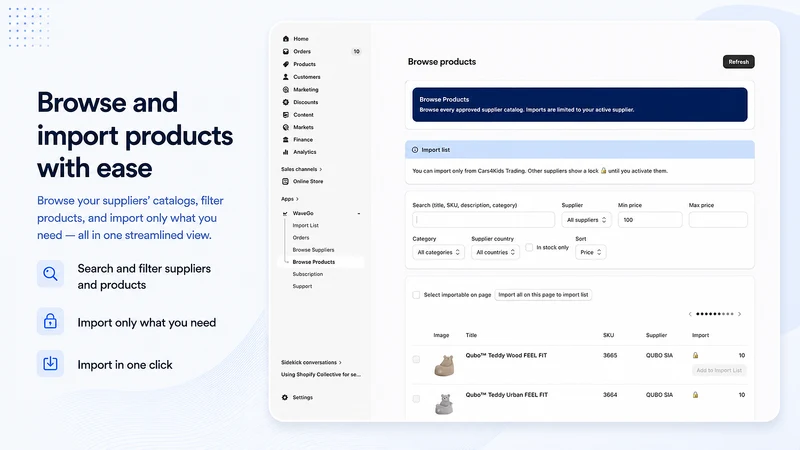Click the Orders count badge 10
The width and height of the screenshot is (800, 450).
coord(357,52)
